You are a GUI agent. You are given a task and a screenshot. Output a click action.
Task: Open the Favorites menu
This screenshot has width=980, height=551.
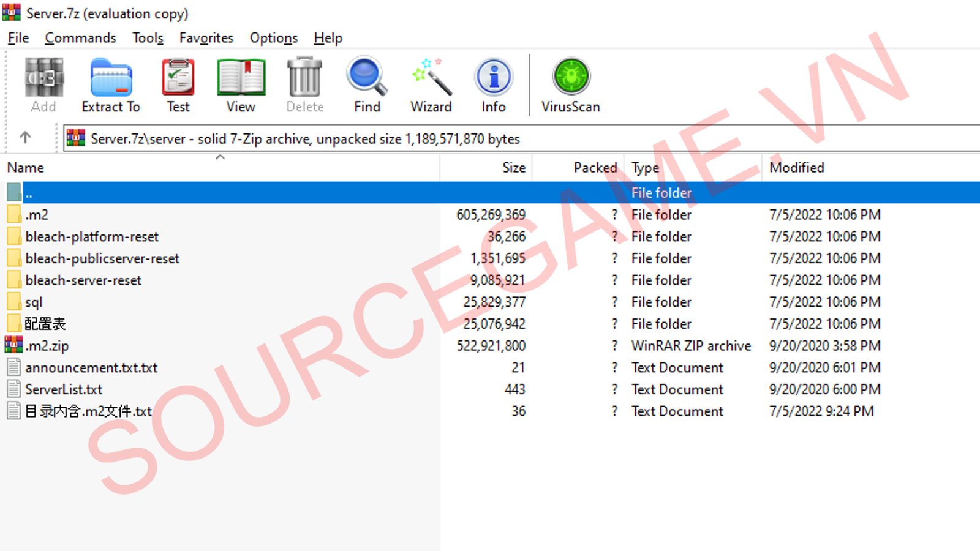coord(206,38)
